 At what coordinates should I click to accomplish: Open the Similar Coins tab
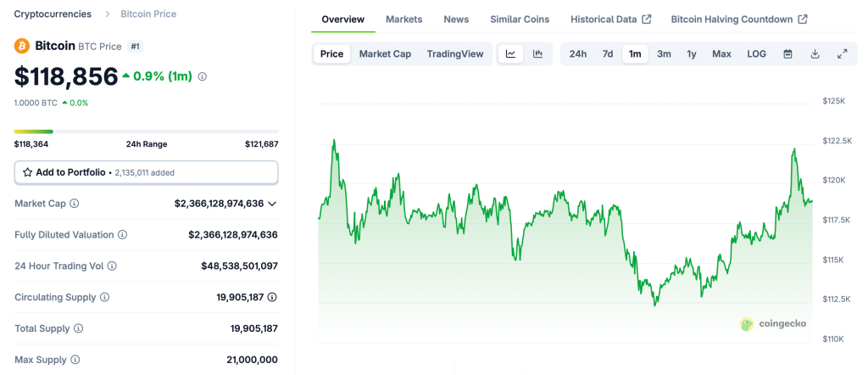[520, 19]
